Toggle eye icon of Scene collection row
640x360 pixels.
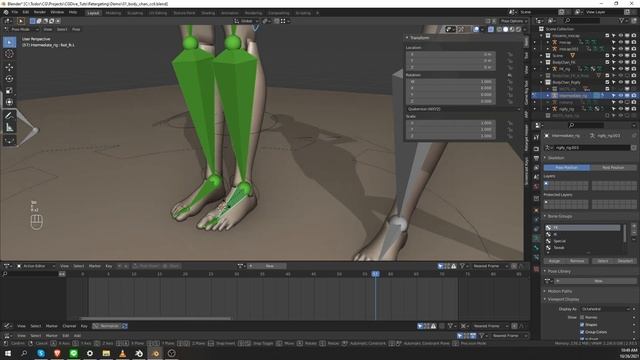pos(620,56)
